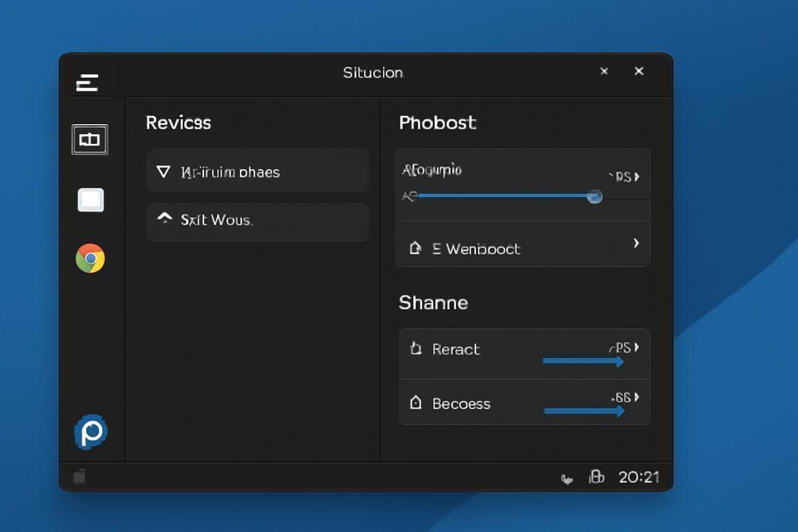Viewport: 798px width, 532px height.
Task: Click the Becoess progress bar
Action: coord(584,411)
